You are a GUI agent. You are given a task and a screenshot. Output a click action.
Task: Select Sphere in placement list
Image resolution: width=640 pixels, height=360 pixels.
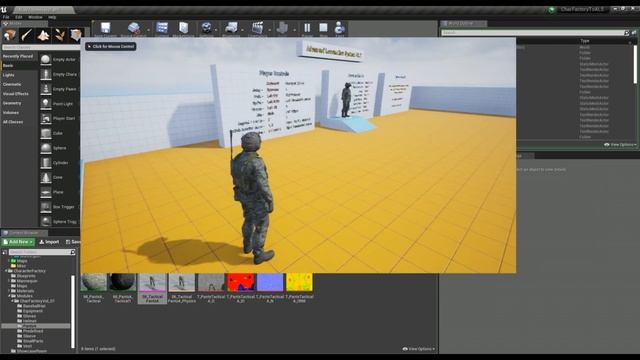pos(60,148)
